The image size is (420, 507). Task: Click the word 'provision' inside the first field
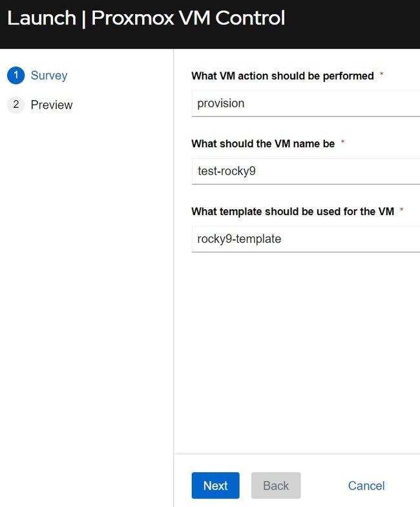coord(221,103)
